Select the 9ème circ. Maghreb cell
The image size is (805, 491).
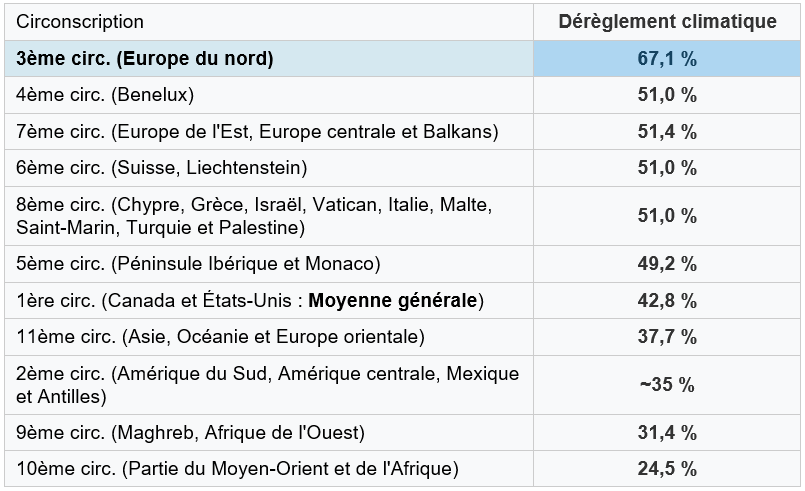(190, 432)
